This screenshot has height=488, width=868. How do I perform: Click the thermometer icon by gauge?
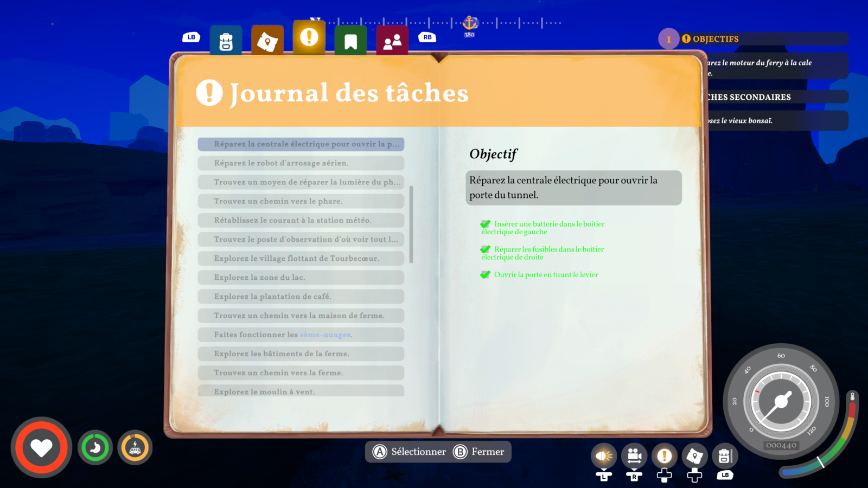click(852, 397)
